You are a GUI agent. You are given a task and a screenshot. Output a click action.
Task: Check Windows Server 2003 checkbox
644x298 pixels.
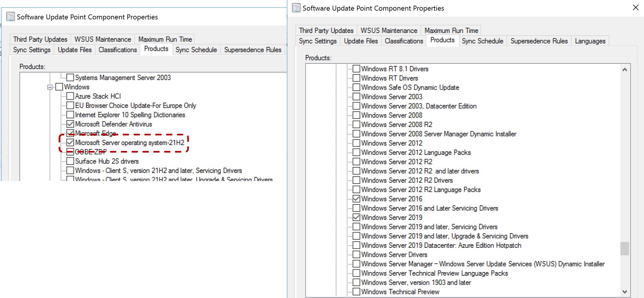click(x=356, y=97)
